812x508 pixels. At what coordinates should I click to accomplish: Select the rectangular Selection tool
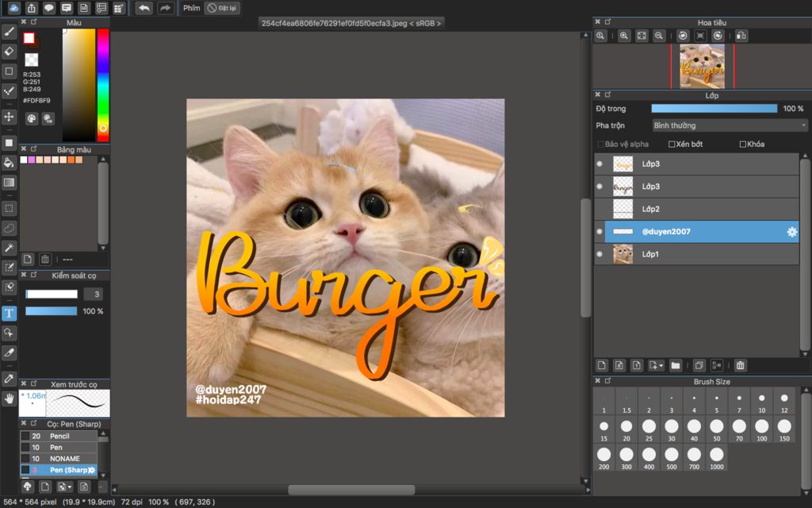click(9, 209)
